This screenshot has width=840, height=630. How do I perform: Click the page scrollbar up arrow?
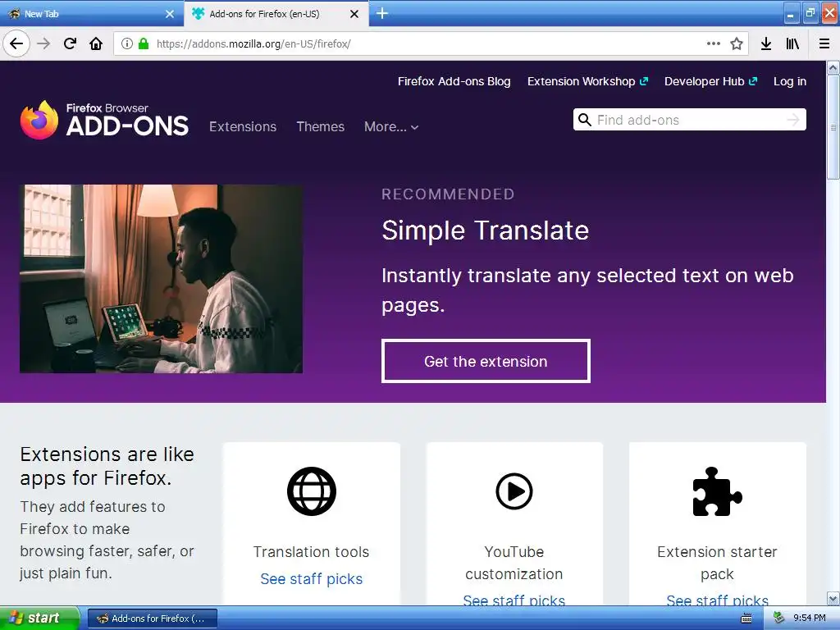pyautogui.click(x=833, y=68)
